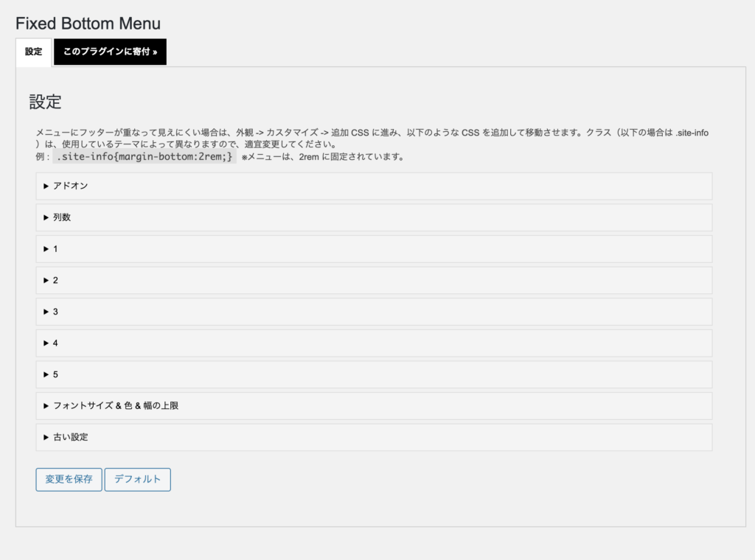Screen dimensions: 755x560
Task: Expand the section labeled 4
Action: coord(374,343)
